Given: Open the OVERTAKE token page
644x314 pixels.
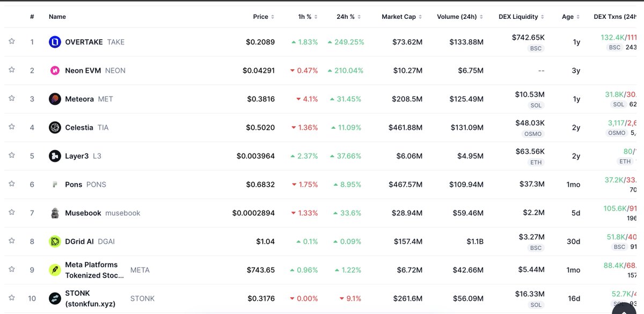Looking at the screenshot, I should (x=84, y=42).
